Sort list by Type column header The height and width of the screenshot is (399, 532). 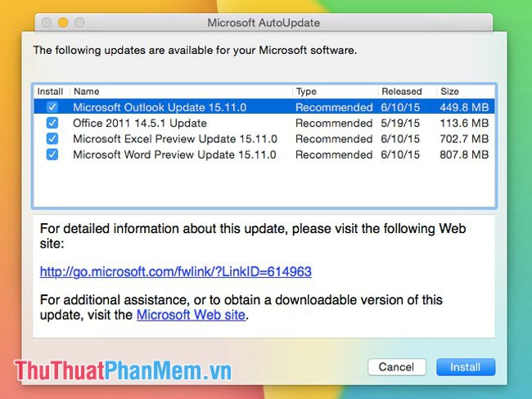336,92
